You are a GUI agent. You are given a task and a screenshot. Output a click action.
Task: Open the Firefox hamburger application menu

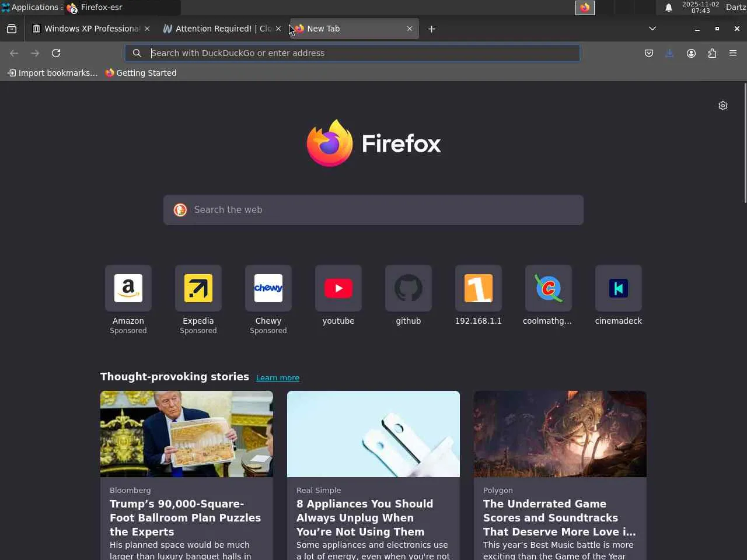[733, 53]
